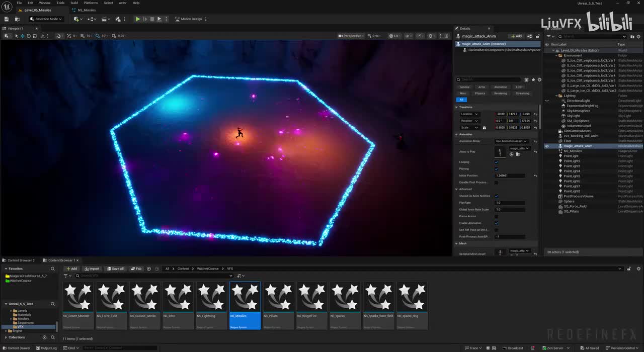Reset Location to default with arrow icon
644x352 pixels.
pos(535,114)
